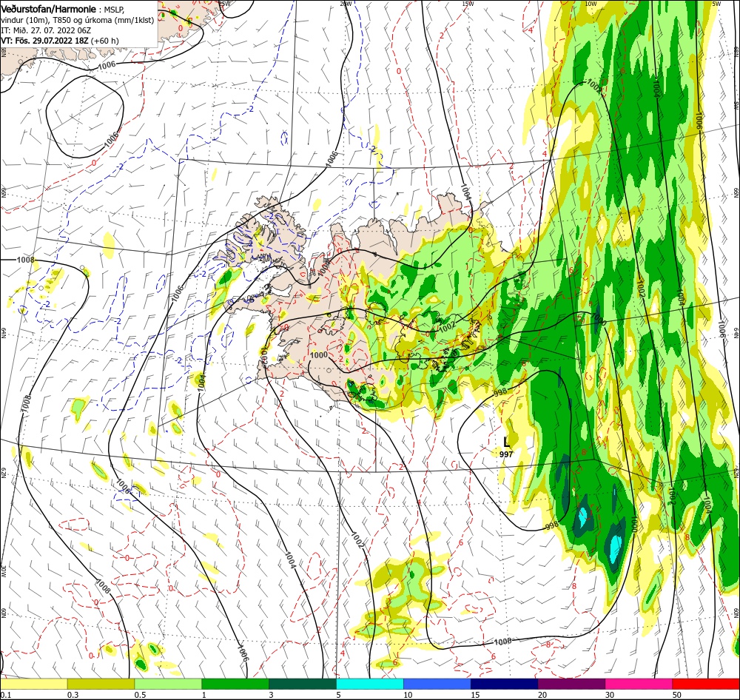Screen dimensions: 740x700
Task: Click the '25W' longitude label
Action: point(226,4)
